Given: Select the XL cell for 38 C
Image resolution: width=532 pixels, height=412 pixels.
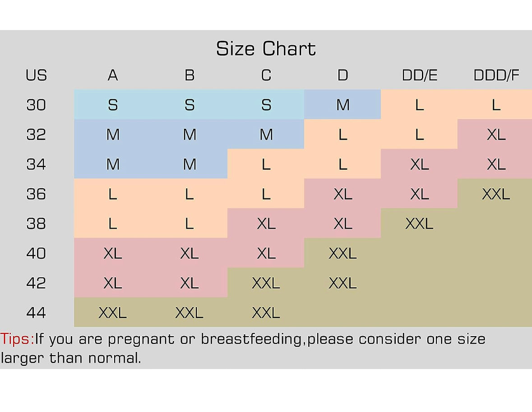Looking at the screenshot, I should [x=266, y=224].
